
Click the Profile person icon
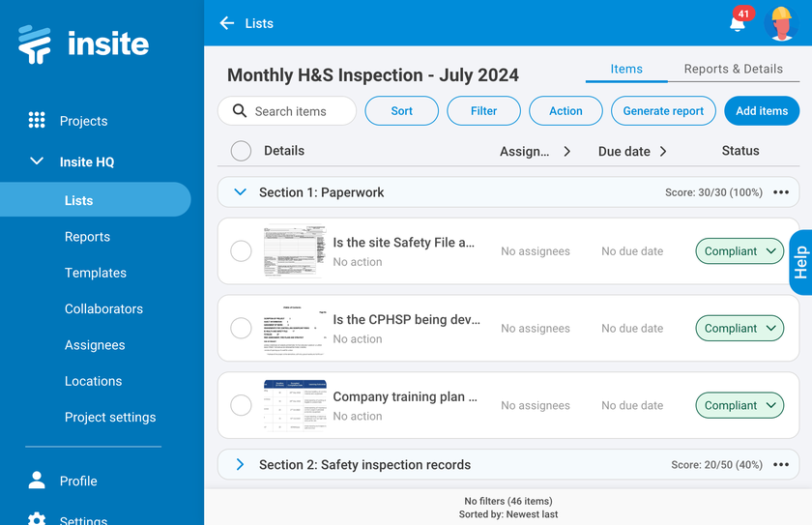(x=37, y=481)
